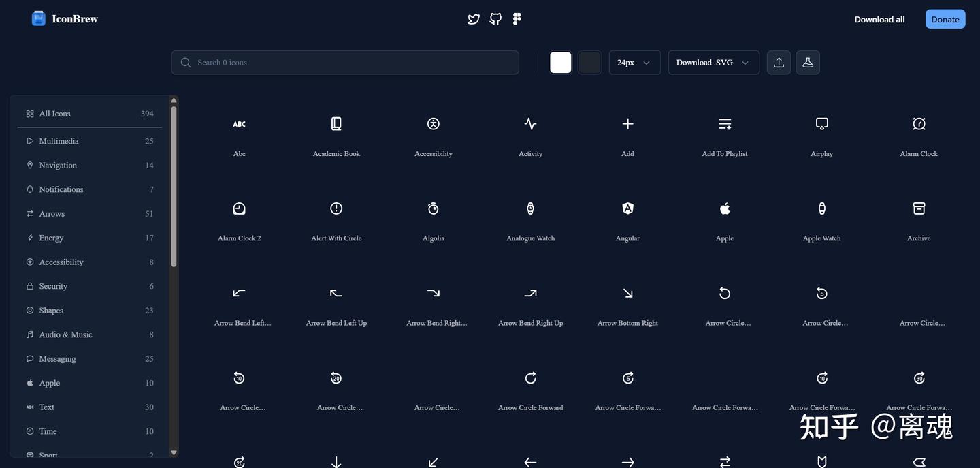Image resolution: width=980 pixels, height=468 pixels.
Task: Filter by Notifications category
Action: (90, 189)
